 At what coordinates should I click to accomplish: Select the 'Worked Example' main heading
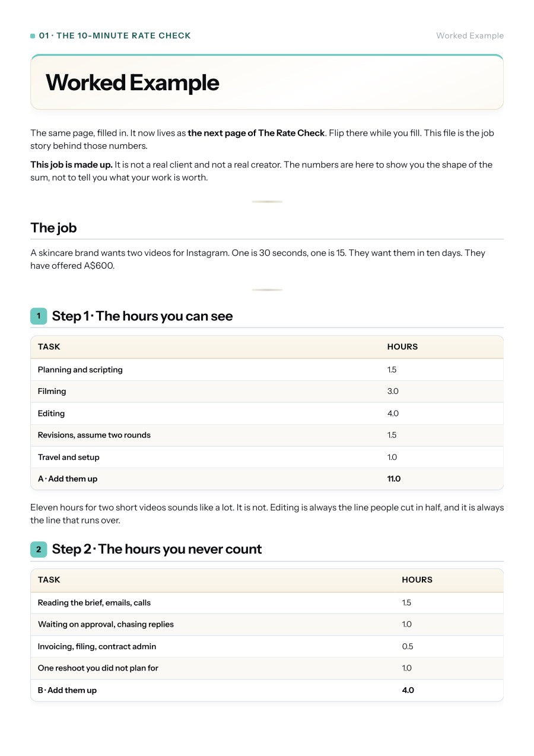pos(132,82)
